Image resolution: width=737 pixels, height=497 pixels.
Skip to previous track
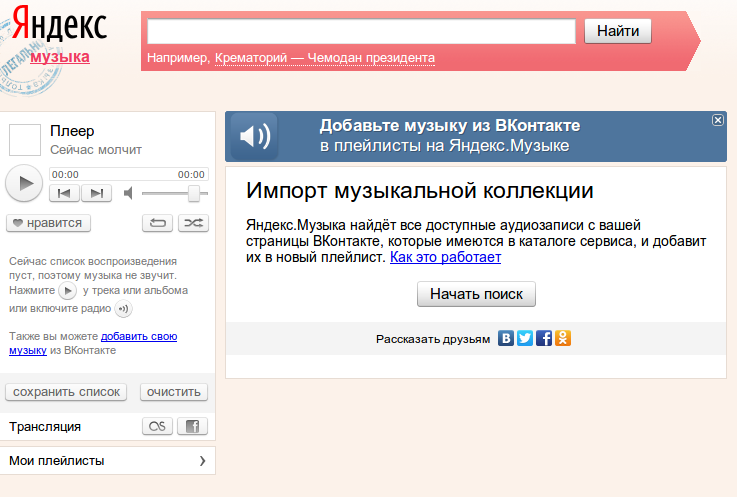click(x=64, y=193)
